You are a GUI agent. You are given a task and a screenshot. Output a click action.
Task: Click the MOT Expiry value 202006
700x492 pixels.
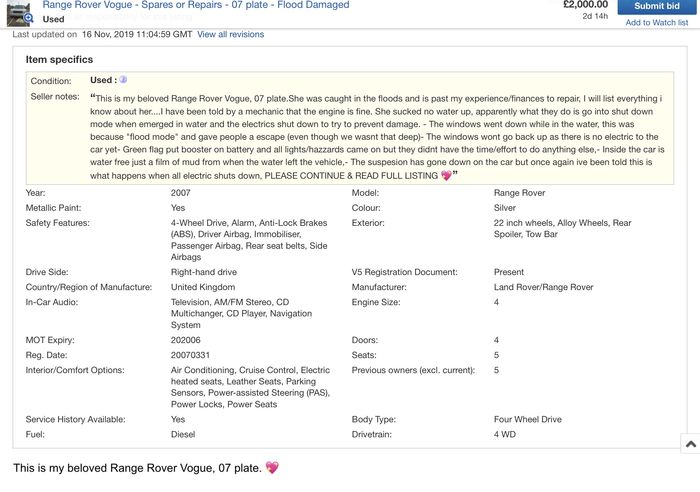pos(185,340)
